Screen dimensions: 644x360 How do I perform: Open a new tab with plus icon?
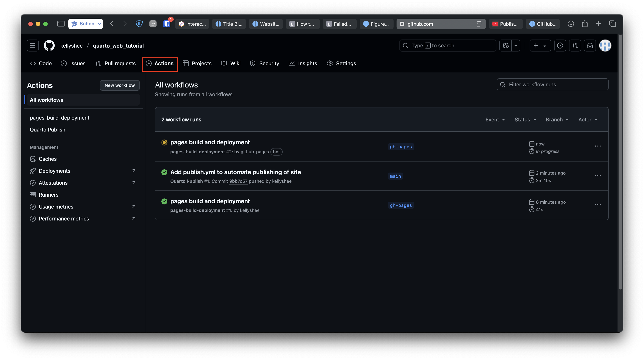(599, 24)
